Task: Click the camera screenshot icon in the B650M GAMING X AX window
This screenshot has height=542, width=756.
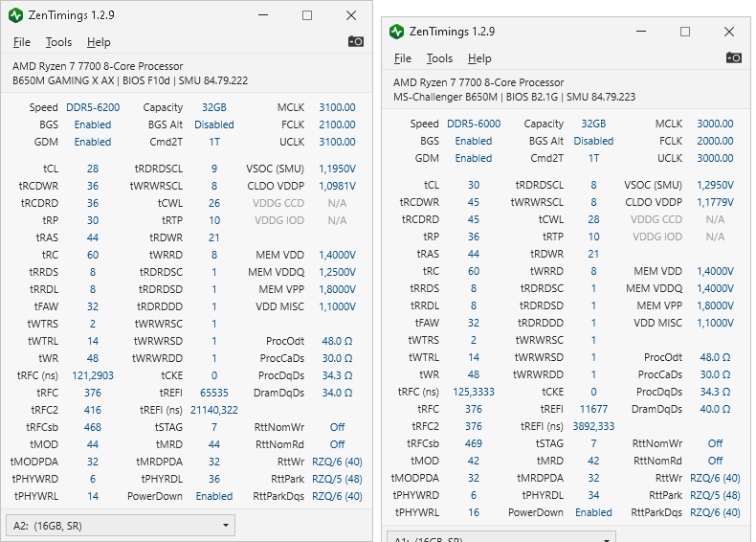Action: pos(356,42)
